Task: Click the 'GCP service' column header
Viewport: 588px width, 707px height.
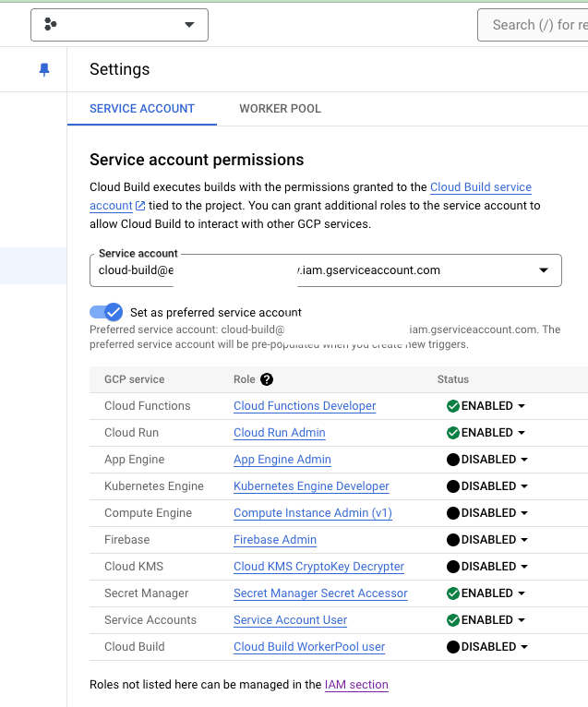Action: 135,379
